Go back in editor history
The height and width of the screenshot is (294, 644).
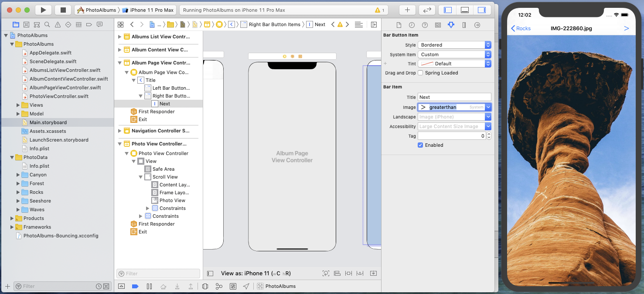132,24
